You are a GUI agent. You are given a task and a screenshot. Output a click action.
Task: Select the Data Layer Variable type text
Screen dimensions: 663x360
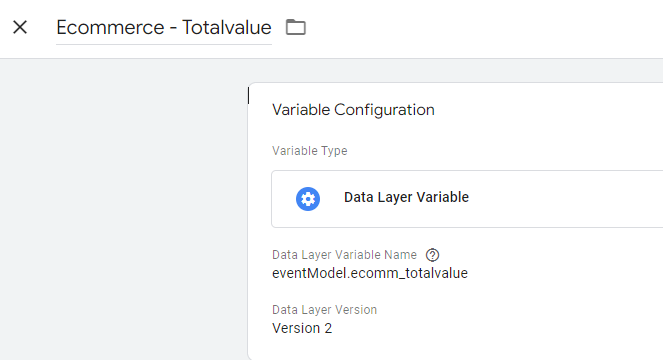pos(406,197)
